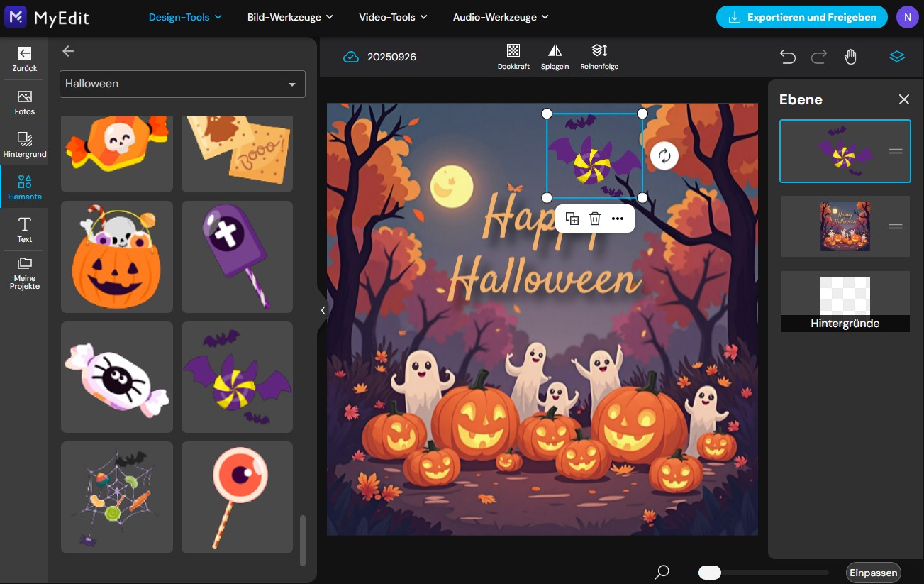Click the Einpassen fit button
The height and width of the screenshot is (584, 924).
[873, 572]
